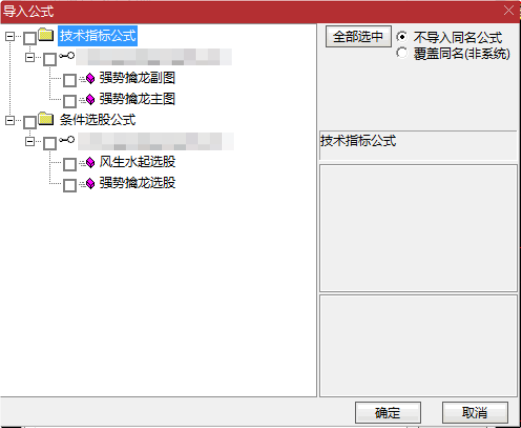This screenshot has width=521, height=428.
Task: Click the magenta formula icon for 强势擒龙主图
Action: (90, 99)
